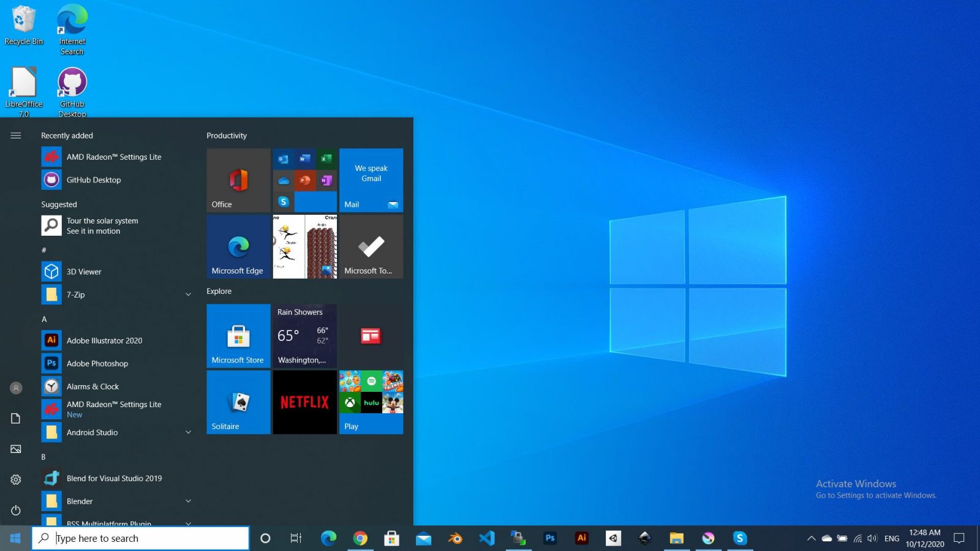This screenshot has width=980, height=551.
Task: Open Visual Studio Code from taskbar
Action: pos(487,538)
